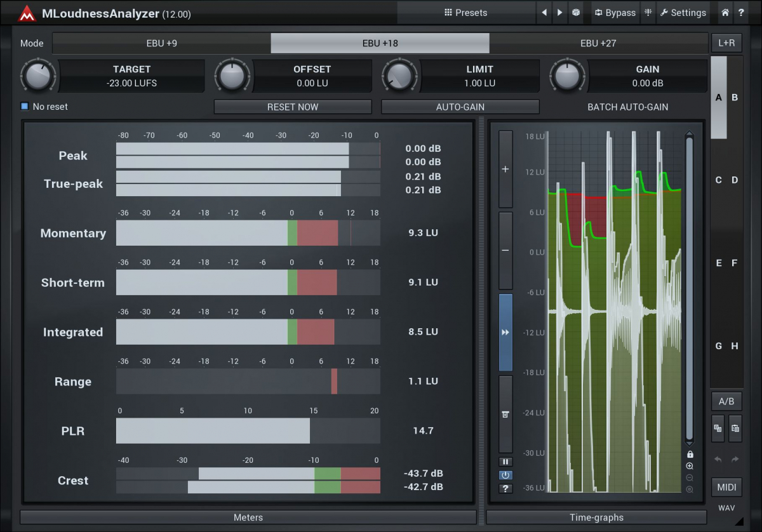Click the lock icon beside the graph
The height and width of the screenshot is (532, 762).
click(x=690, y=455)
